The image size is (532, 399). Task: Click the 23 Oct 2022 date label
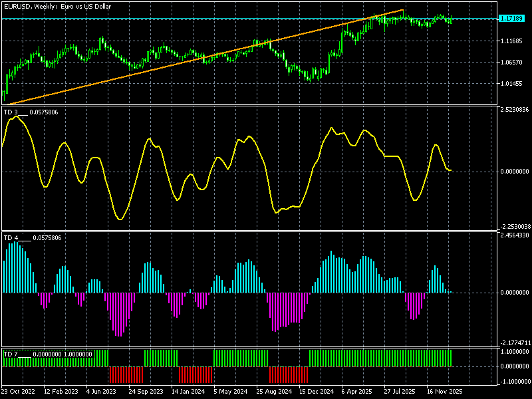pyautogui.click(x=18, y=392)
